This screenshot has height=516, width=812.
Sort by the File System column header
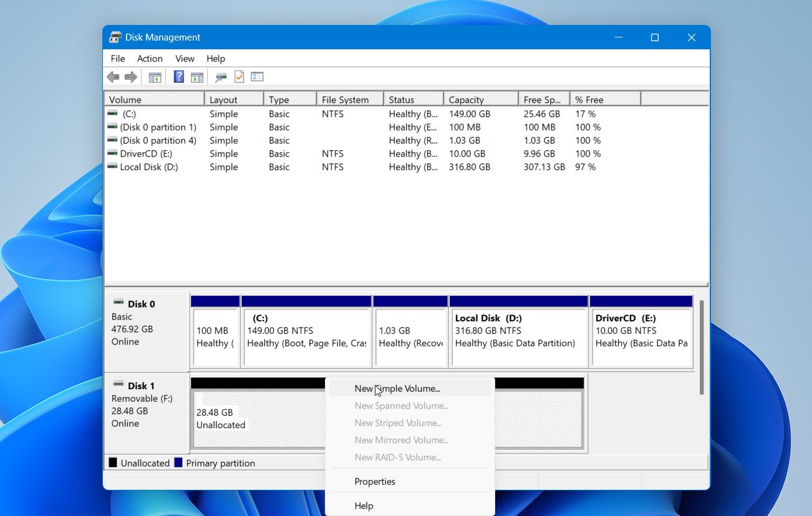point(350,99)
